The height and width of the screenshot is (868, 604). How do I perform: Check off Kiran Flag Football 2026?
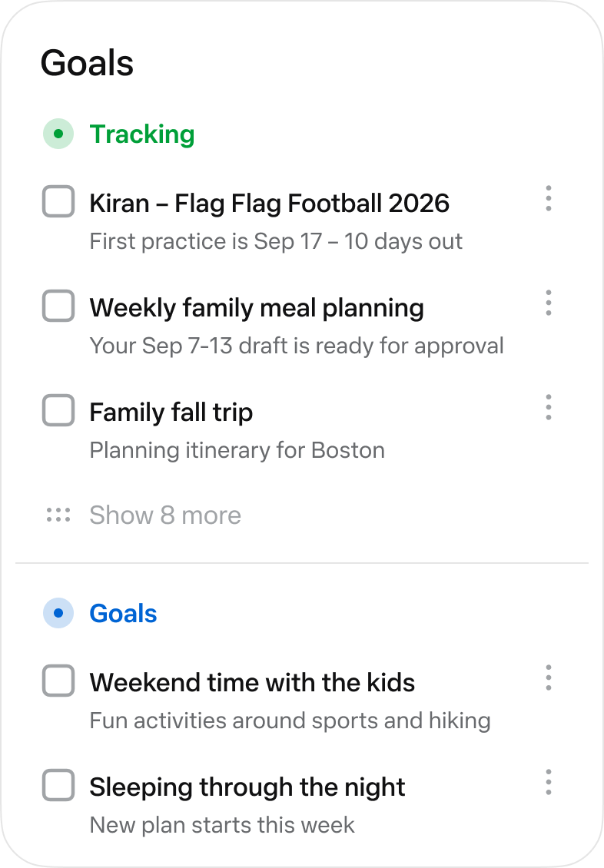click(x=58, y=201)
